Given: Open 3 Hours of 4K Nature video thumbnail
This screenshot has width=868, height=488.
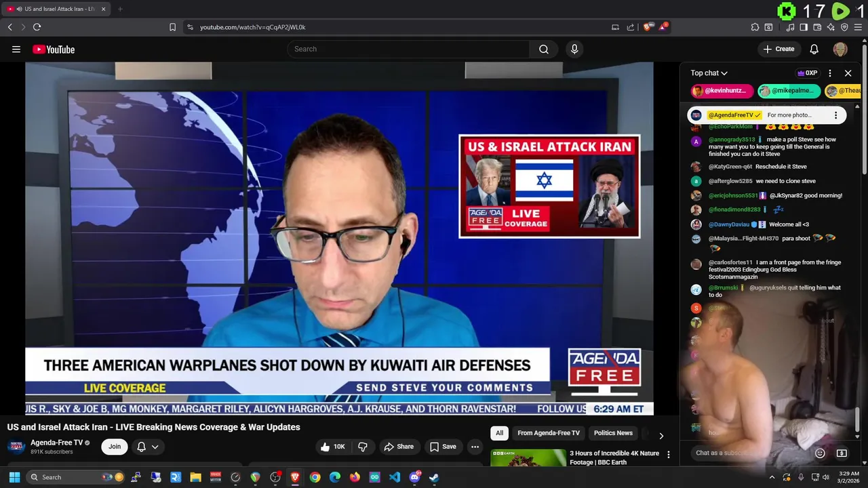Looking at the screenshot, I should 528,457.
